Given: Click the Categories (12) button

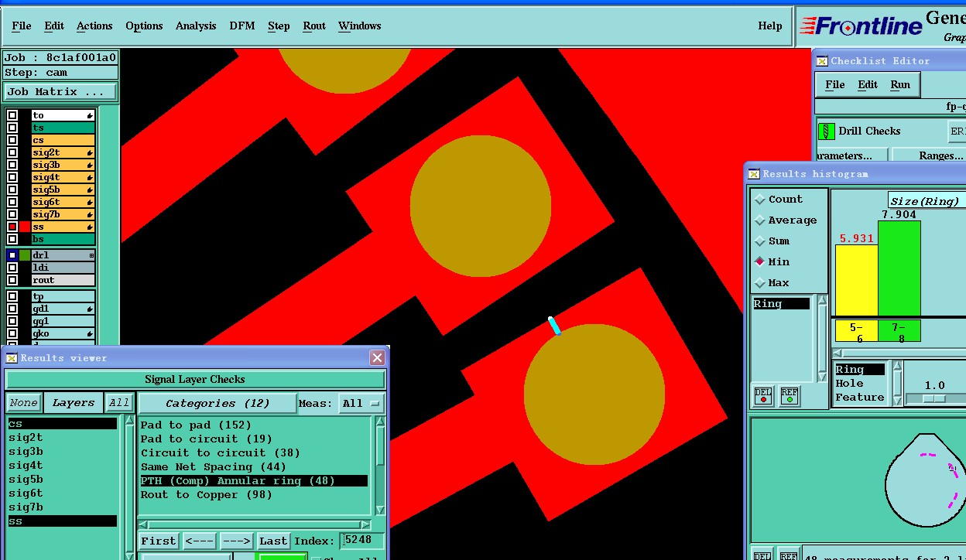Looking at the screenshot, I should 218,403.
